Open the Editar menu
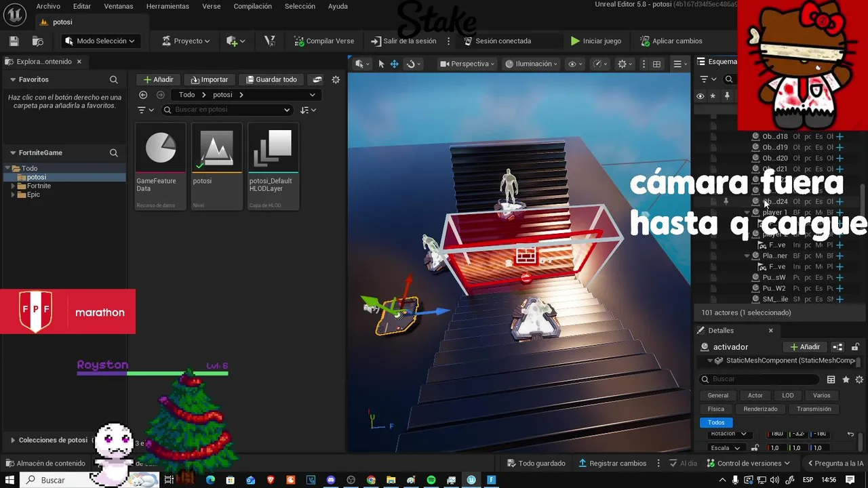 (82, 6)
